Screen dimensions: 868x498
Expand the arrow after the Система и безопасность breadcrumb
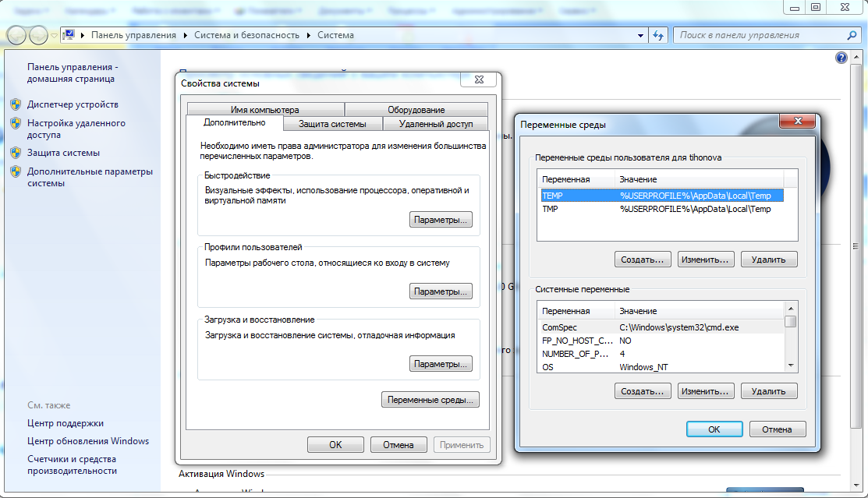click(309, 36)
